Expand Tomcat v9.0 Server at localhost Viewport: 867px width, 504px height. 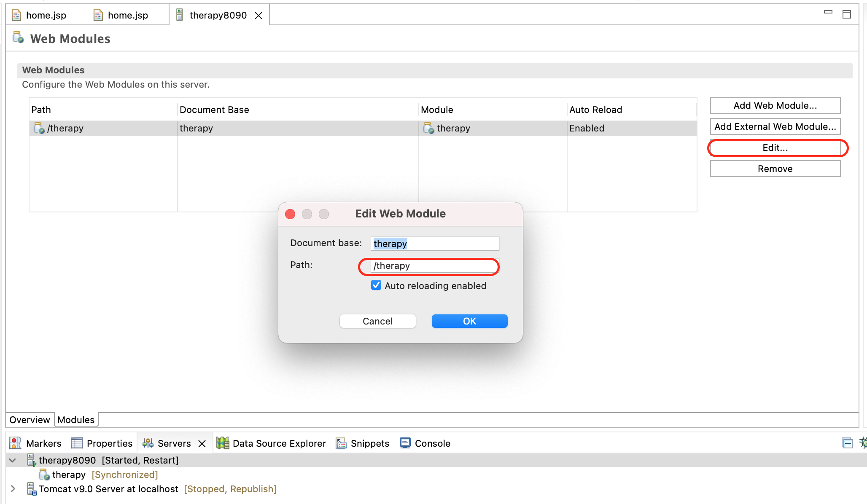(x=13, y=489)
